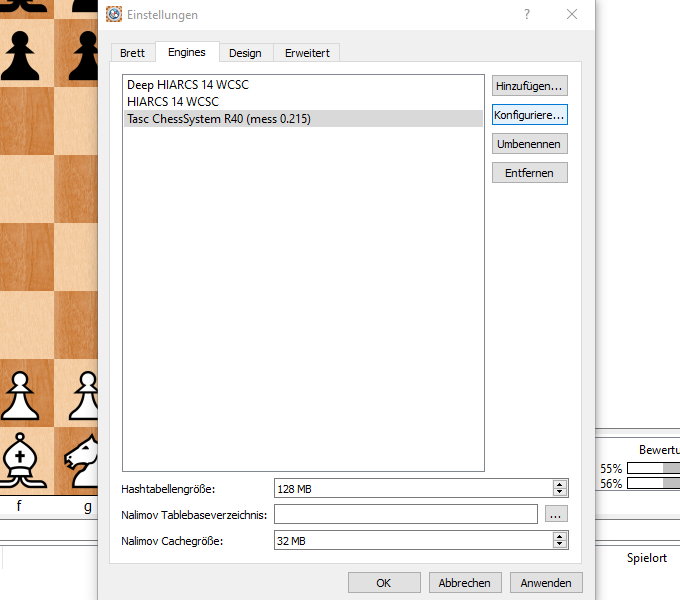This screenshot has width=680, height=600.
Task: Click the 55% evaluation bar
Action: coord(653,468)
